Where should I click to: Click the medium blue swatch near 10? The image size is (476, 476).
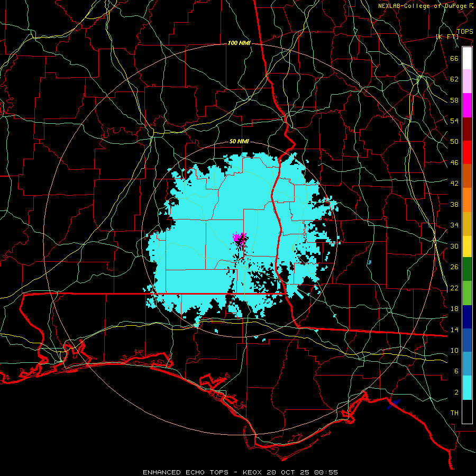pyautogui.click(x=467, y=340)
